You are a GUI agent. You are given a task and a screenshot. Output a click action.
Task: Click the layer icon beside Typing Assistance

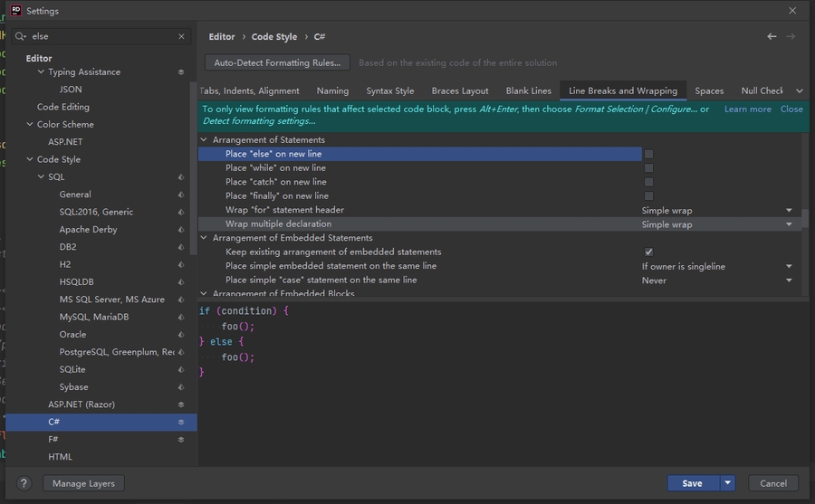click(x=181, y=72)
